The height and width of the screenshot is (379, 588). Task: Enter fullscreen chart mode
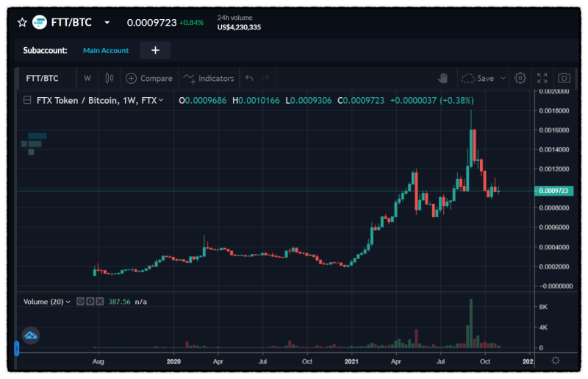click(542, 78)
